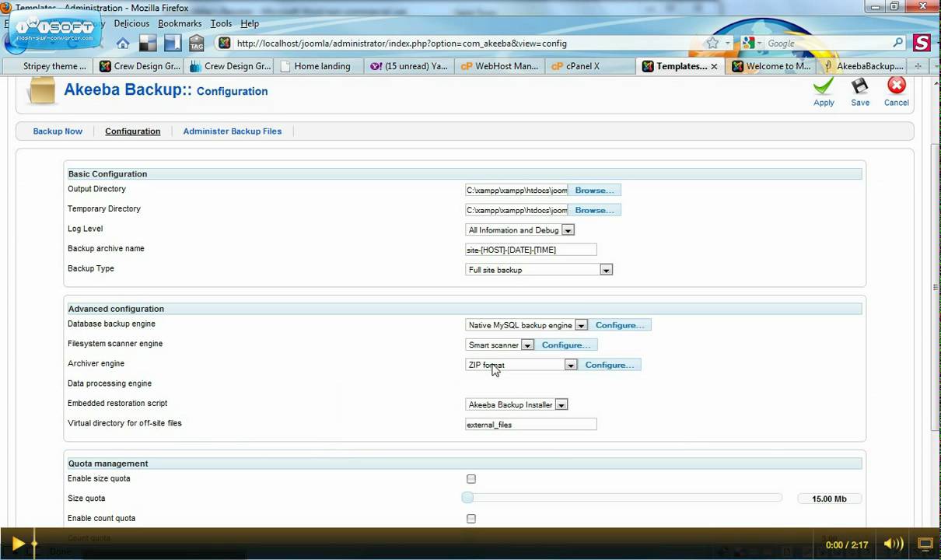The image size is (941, 560).
Task: Open the Configuration submenu link
Action: (x=132, y=131)
